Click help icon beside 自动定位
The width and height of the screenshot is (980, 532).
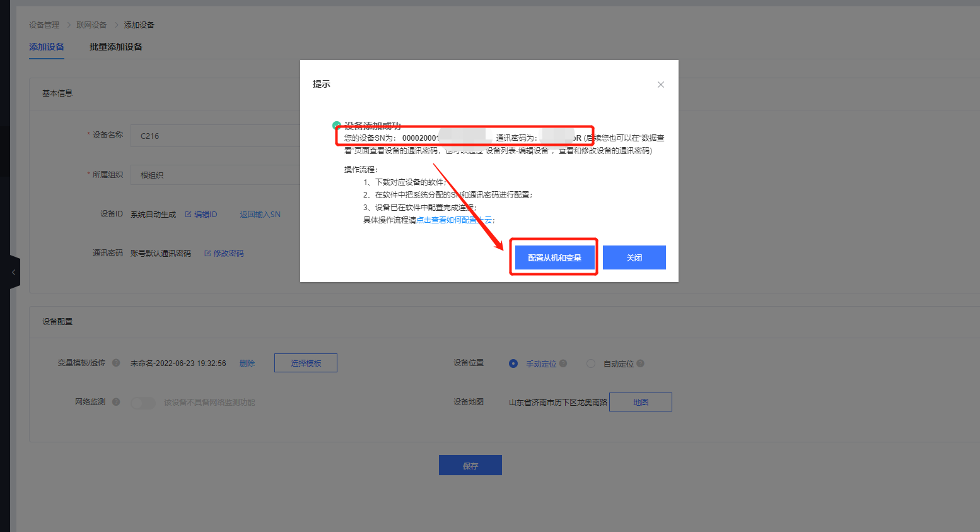click(x=640, y=364)
